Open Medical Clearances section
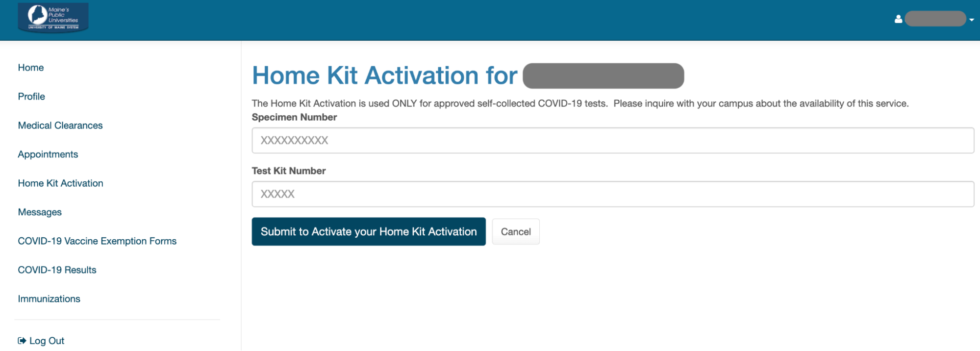The width and height of the screenshot is (980, 351). point(60,125)
